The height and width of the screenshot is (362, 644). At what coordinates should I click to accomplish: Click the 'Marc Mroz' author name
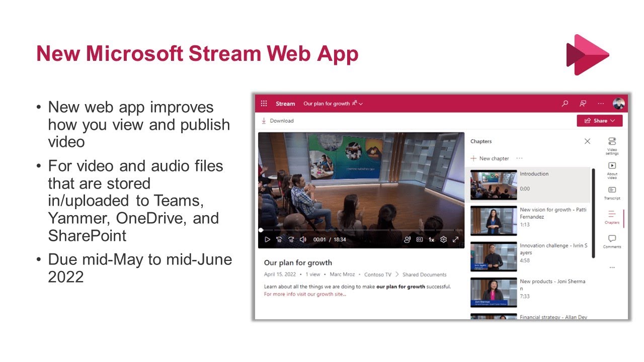click(x=341, y=275)
